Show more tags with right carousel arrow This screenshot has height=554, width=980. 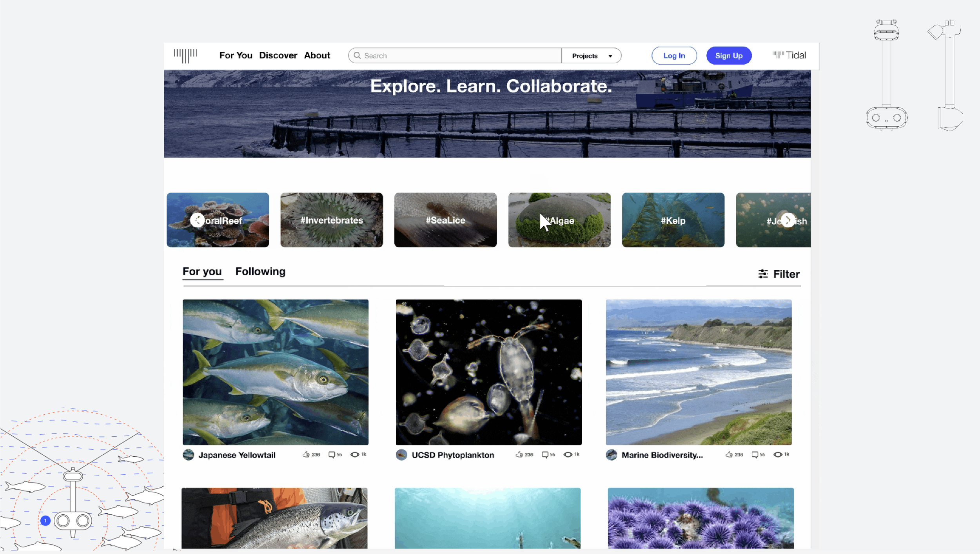point(788,220)
